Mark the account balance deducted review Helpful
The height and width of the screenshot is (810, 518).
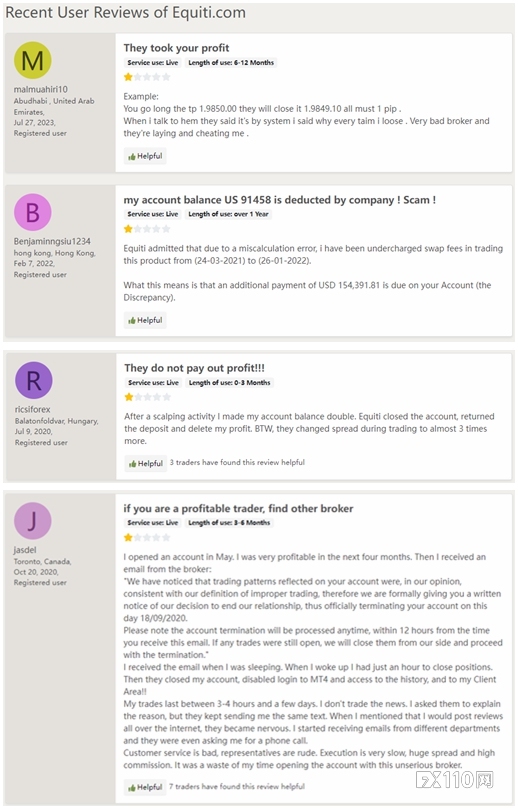145,320
